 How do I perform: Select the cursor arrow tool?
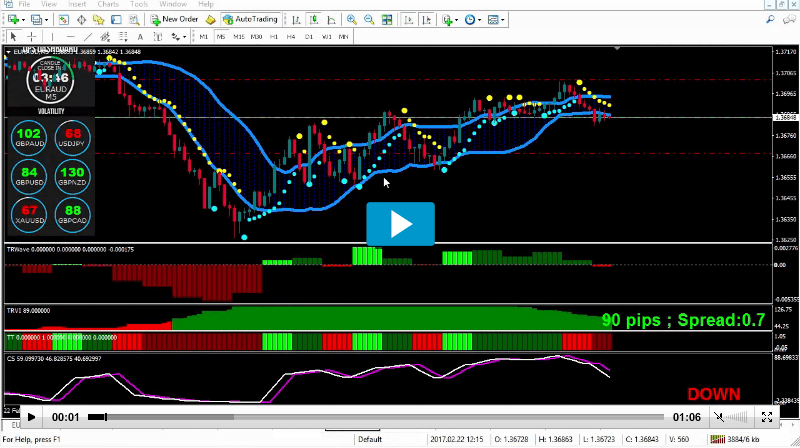(x=14, y=37)
